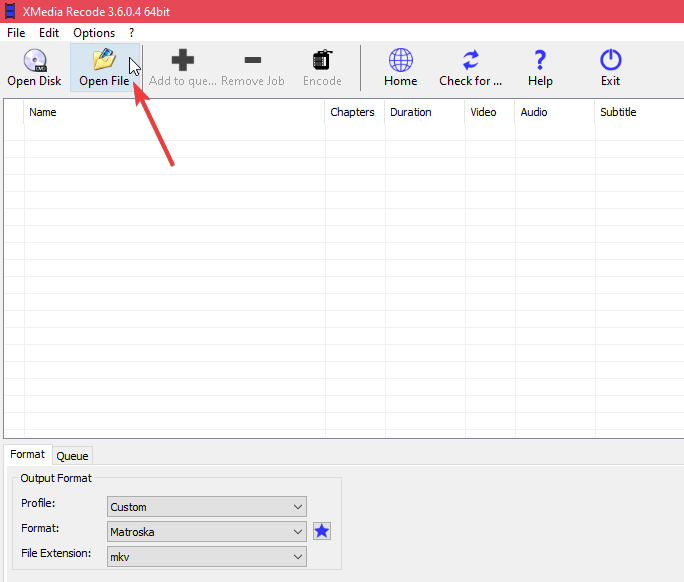Open the ? menu in menu bar
Screen dimensions: 684x582
(131, 33)
